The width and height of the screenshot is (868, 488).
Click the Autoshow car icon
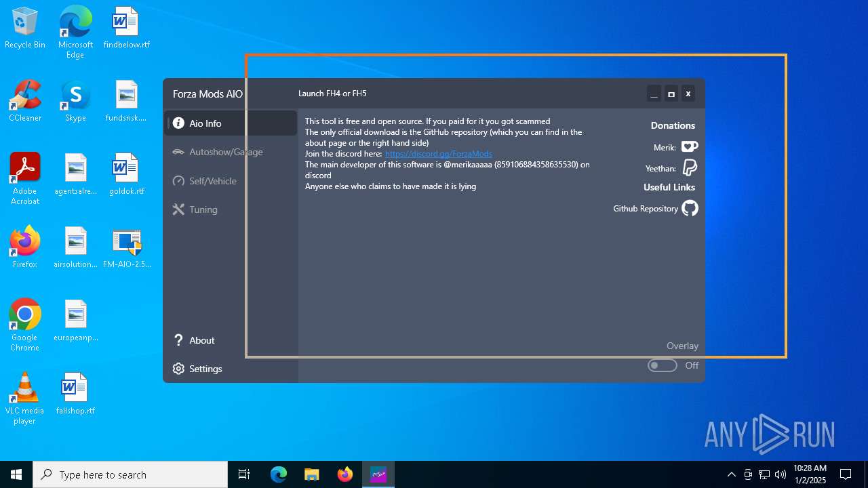(178, 152)
